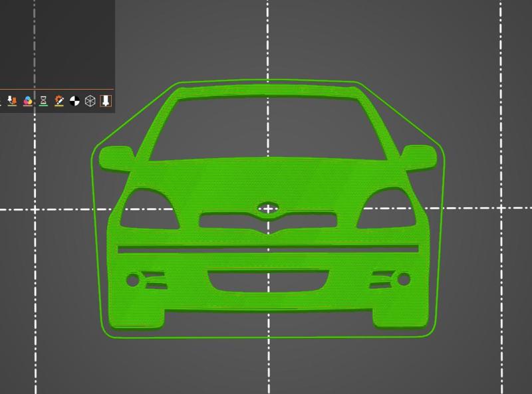Toggle the black-white center of gravity icon

point(74,101)
